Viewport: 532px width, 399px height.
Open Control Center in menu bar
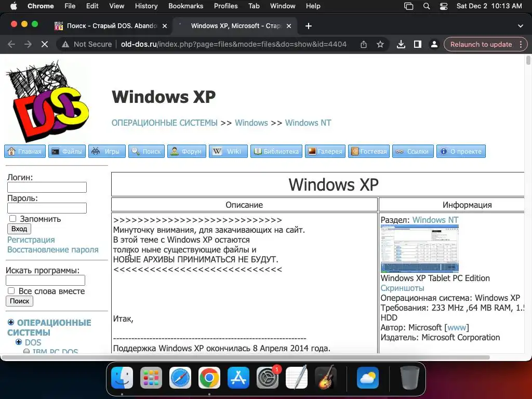pos(444,6)
